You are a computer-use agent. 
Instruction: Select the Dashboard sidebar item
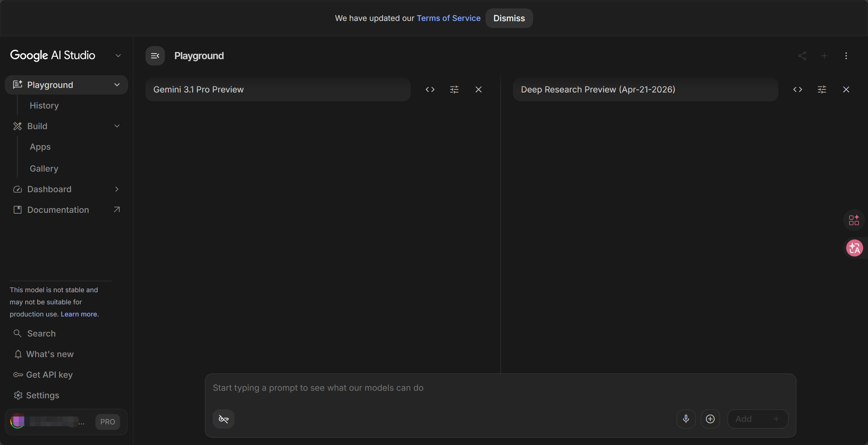tap(66, 189)
